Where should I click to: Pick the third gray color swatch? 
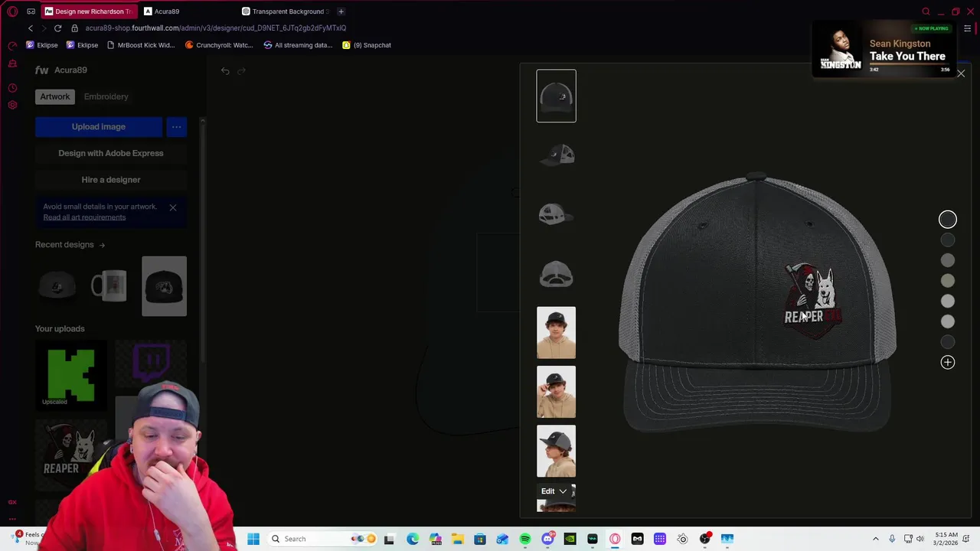tap(948, 260)
